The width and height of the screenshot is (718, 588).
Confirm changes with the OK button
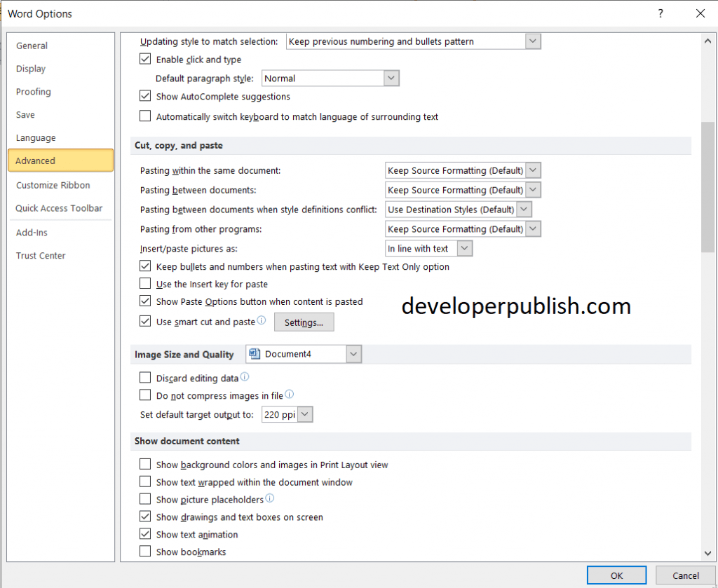pos(616,575)
